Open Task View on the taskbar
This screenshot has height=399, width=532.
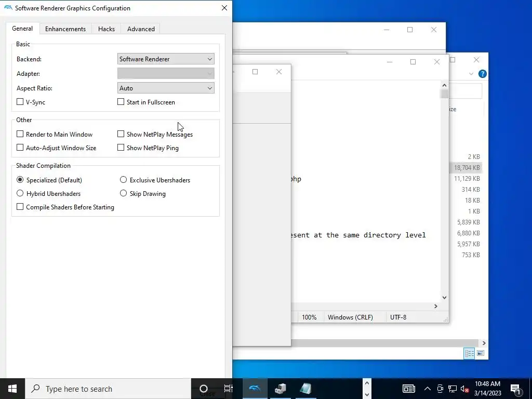(x=229, y=389)
